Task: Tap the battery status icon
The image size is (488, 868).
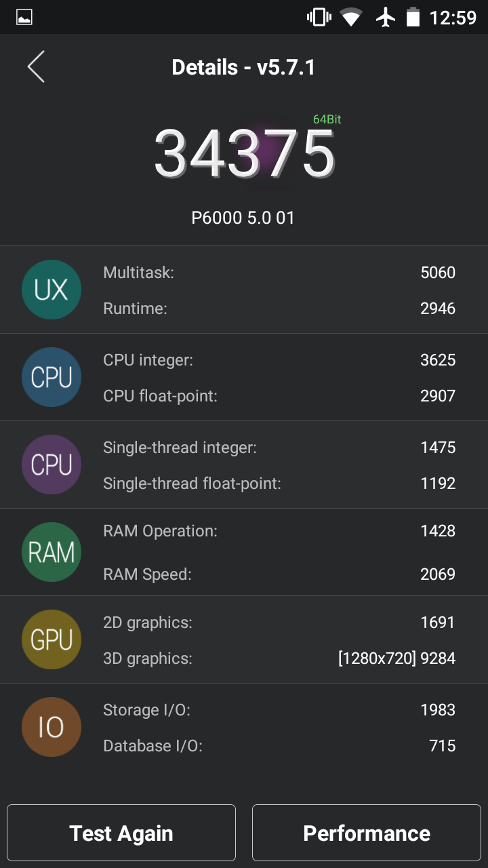Action: [x=413, y=18]
